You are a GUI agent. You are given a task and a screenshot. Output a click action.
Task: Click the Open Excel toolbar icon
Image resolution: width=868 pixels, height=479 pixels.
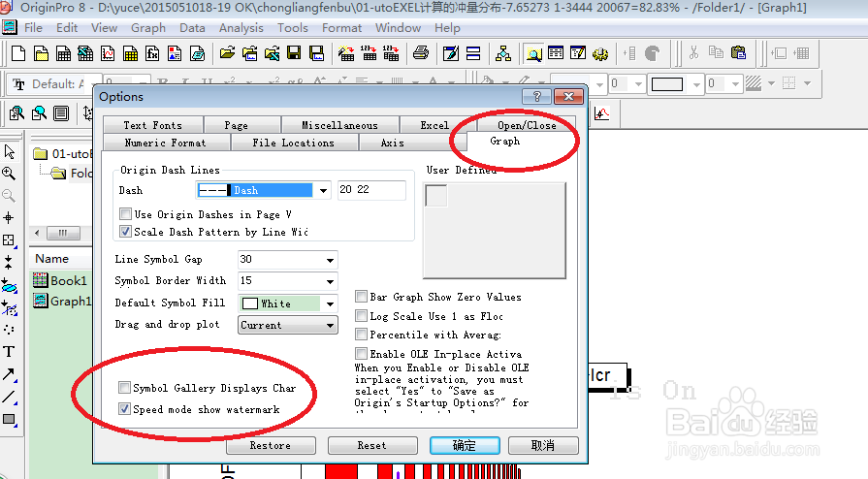272,53
